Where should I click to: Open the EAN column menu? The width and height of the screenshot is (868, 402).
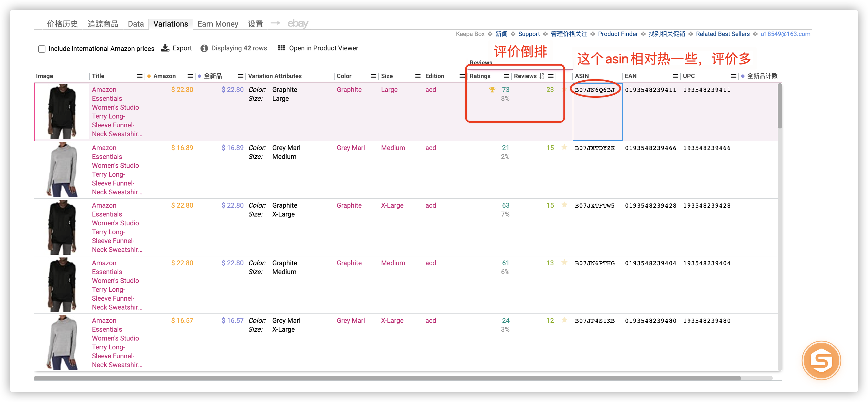click(x=676, y=76)
